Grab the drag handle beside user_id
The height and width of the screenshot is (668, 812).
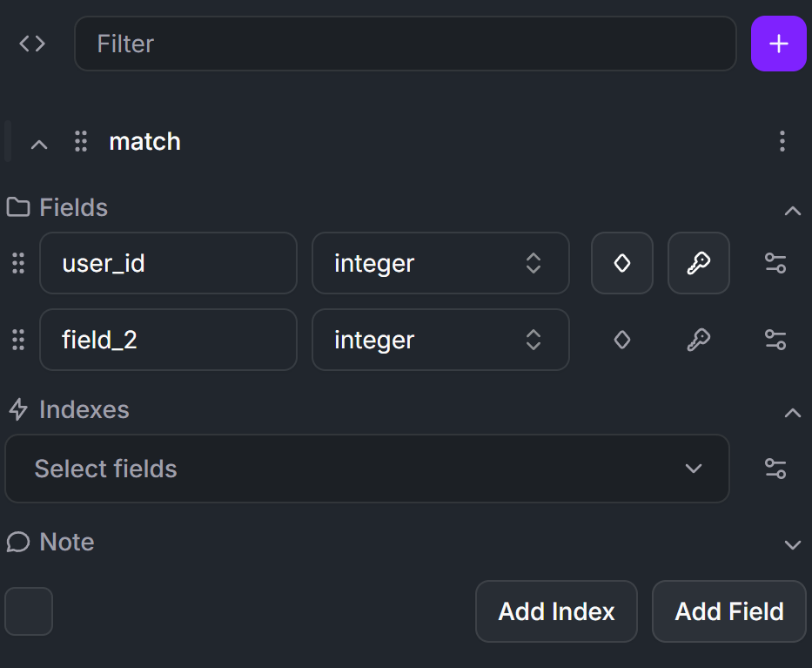click(x=18, y=263)
